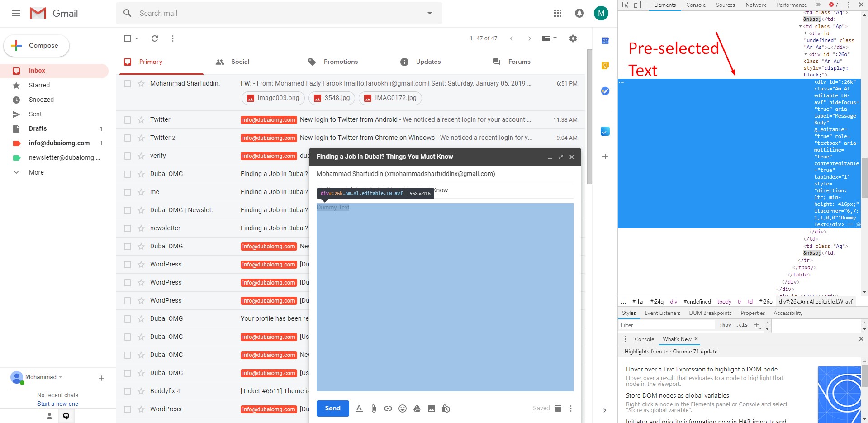Open the select-all checkbox dropdown arrow

pos(137,38)
